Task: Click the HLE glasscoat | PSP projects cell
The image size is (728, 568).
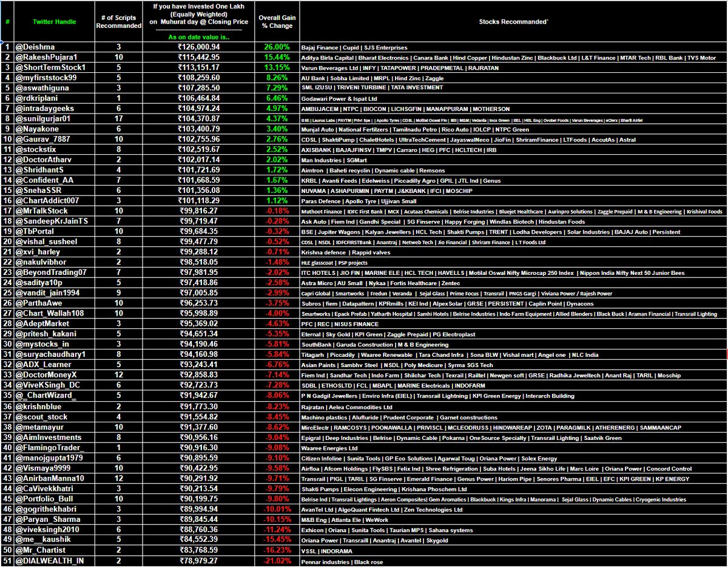Action: (x=513, y=262)
